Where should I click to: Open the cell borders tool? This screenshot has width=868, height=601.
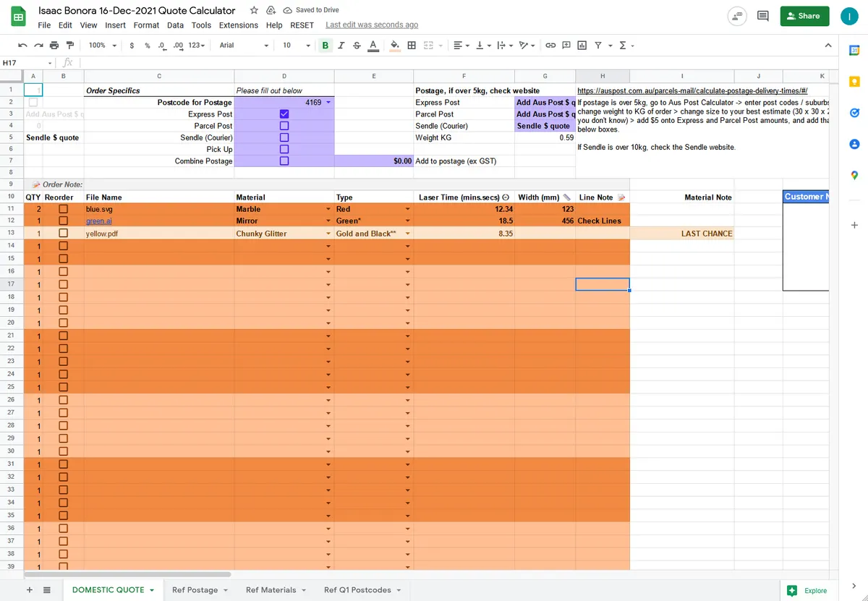pos(412,45)
